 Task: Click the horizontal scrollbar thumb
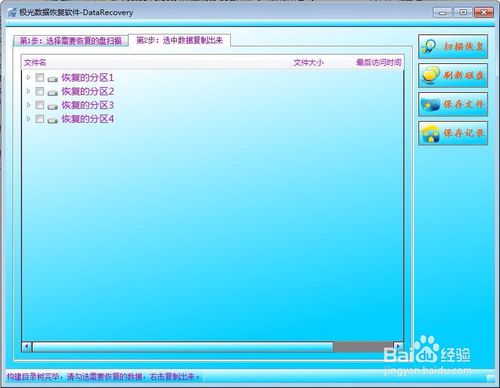tap(183, 347)
